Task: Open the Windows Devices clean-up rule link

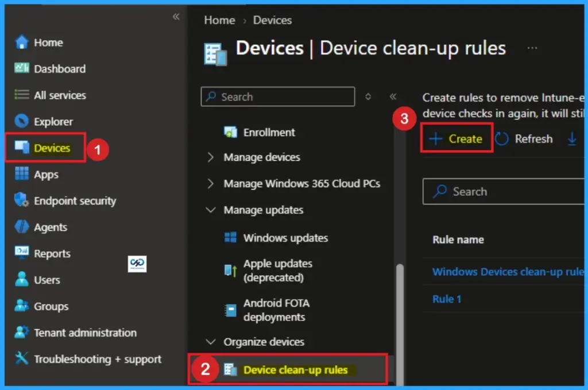Action: (508, 272)
